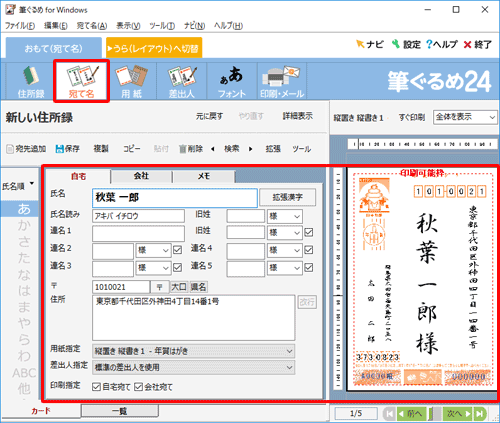
Task: Expand the 差出人指定 sender dropdown
Action: (193, 367)
